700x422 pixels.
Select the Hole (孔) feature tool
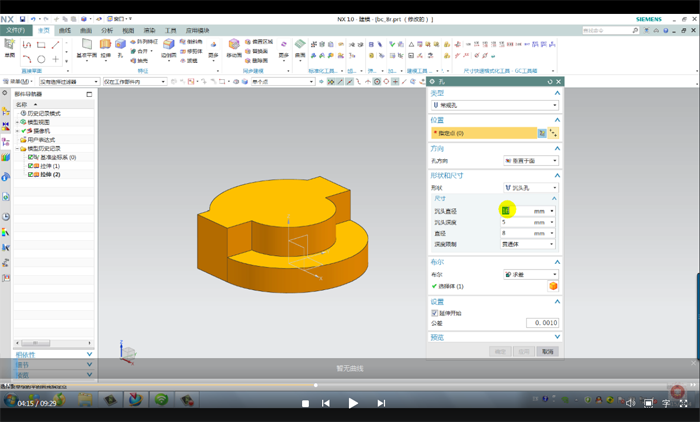(x=121, y=45)
